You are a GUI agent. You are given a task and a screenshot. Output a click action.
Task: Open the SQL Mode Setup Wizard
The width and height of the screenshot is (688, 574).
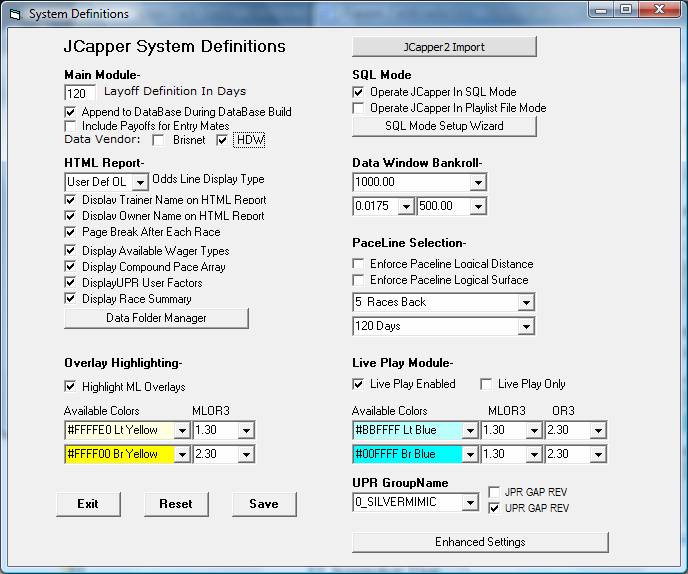[x=444, y=126]
